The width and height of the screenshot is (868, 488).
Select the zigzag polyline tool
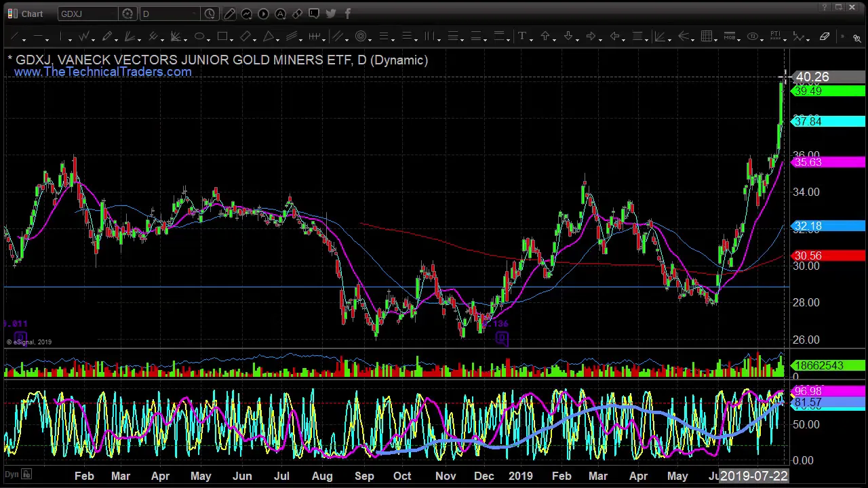(84, 37)
